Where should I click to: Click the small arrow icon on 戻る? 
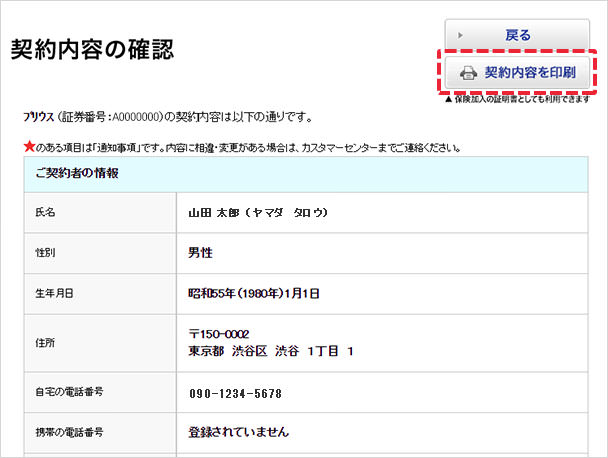(460, 35)
